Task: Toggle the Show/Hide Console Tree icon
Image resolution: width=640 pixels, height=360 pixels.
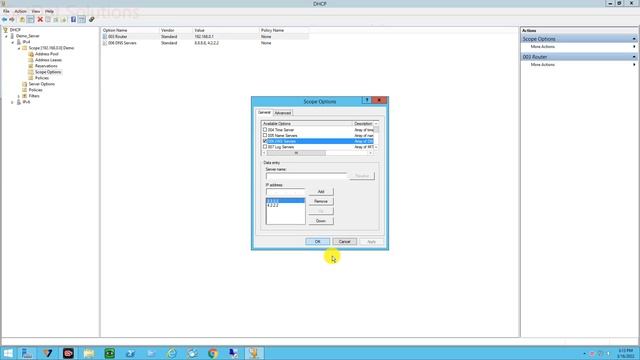Action: [31, 20]
